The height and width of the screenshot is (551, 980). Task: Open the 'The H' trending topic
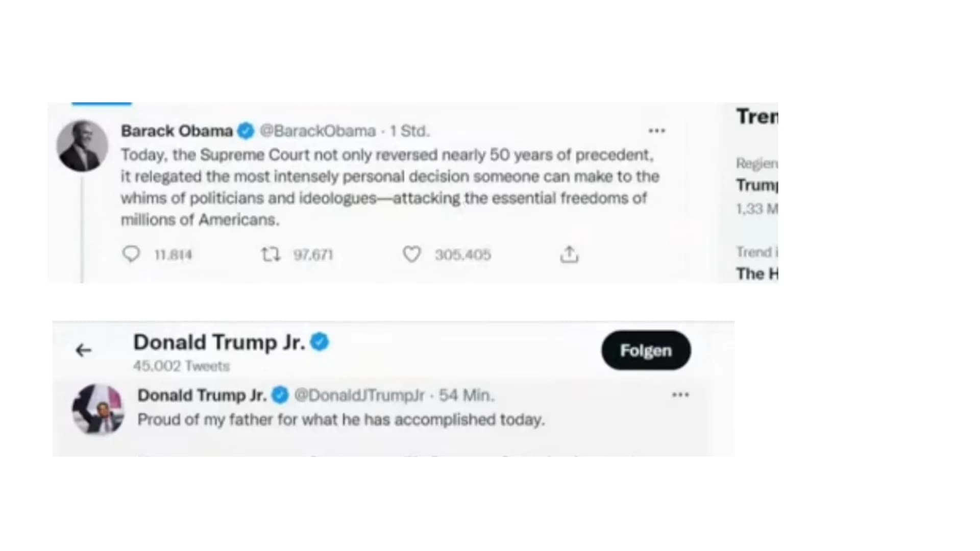pyautogui.click(x=757, y=274)
